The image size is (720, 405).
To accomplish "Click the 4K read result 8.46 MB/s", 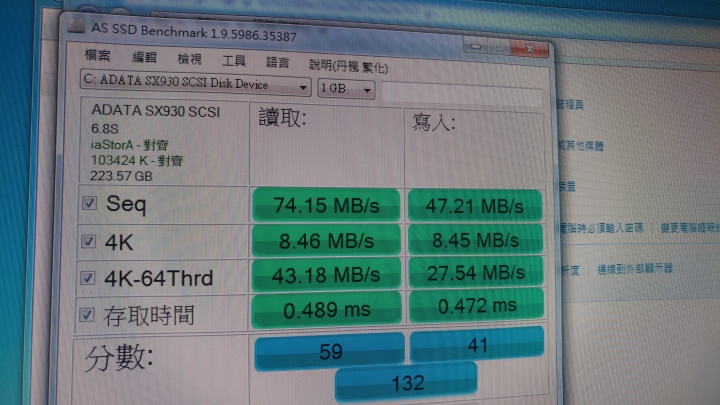I will point(326,241).
